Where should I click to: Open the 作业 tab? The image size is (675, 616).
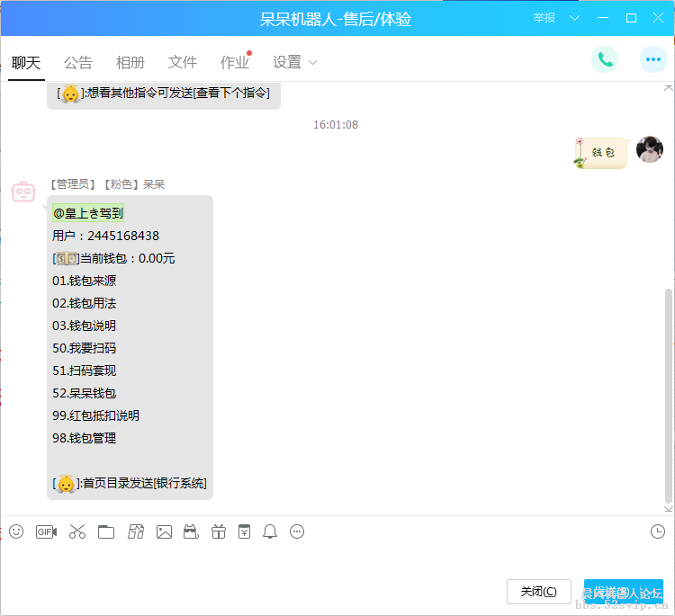[235, 62]
